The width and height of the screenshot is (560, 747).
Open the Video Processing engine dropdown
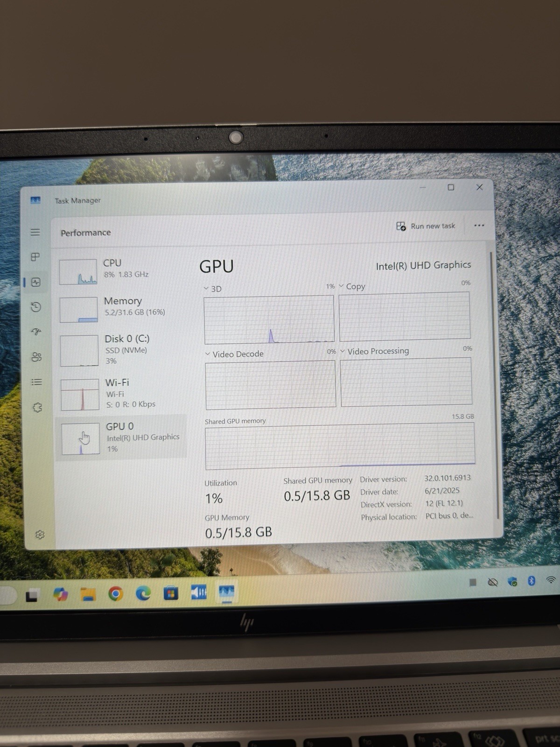coord(374,351)
